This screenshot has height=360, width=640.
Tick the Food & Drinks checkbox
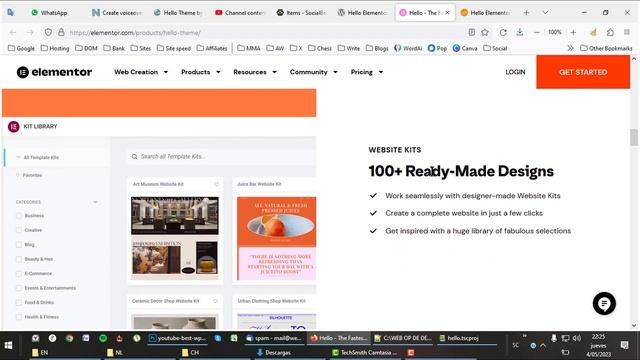coord(19,302)
